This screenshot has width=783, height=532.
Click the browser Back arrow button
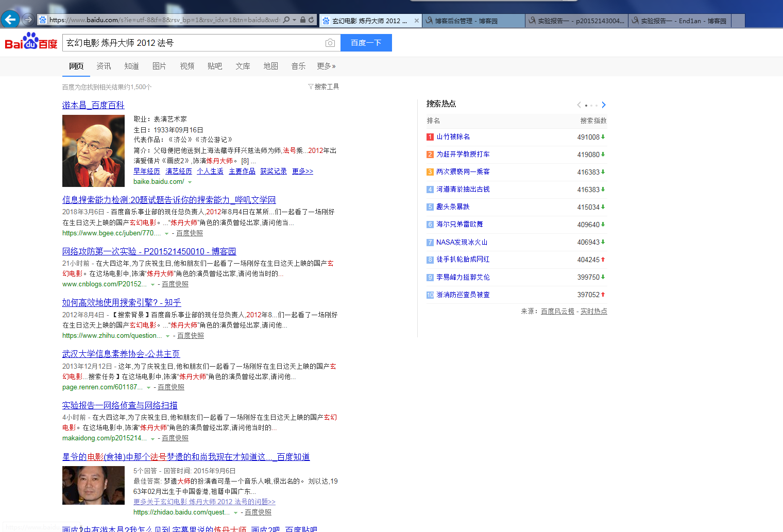(x=10, y=20)
